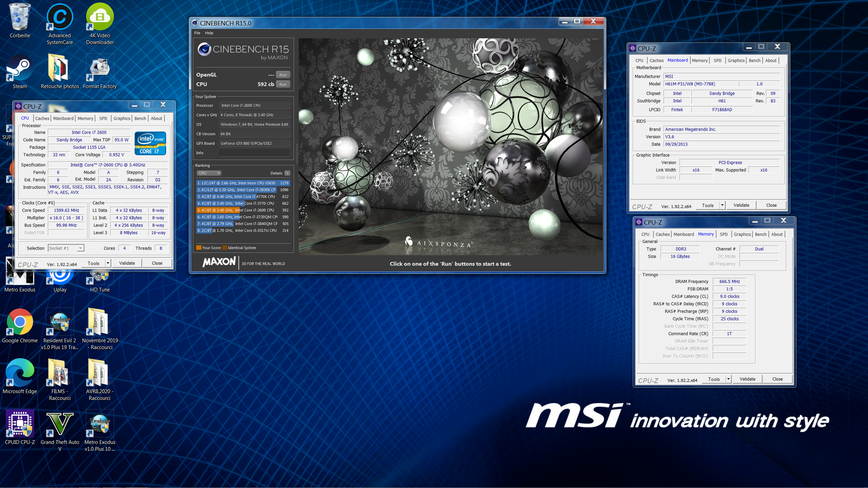This screenshot has width=868, height=488.
Task: Click motherboard model H61M-P31/W8 field
Action: tap(701, 84)
